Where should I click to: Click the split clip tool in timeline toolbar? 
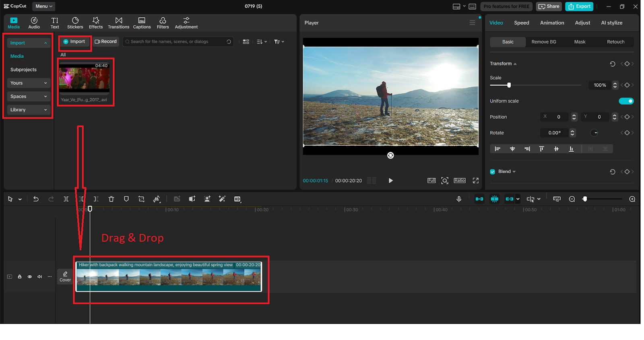pos(66,199)
